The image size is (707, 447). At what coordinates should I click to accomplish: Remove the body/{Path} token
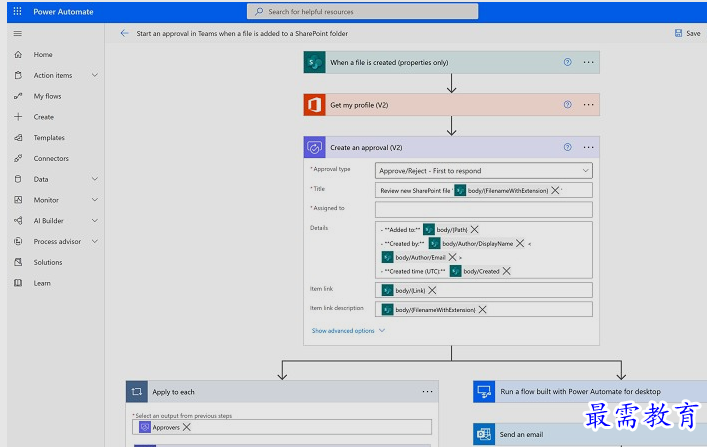(474, 230)
